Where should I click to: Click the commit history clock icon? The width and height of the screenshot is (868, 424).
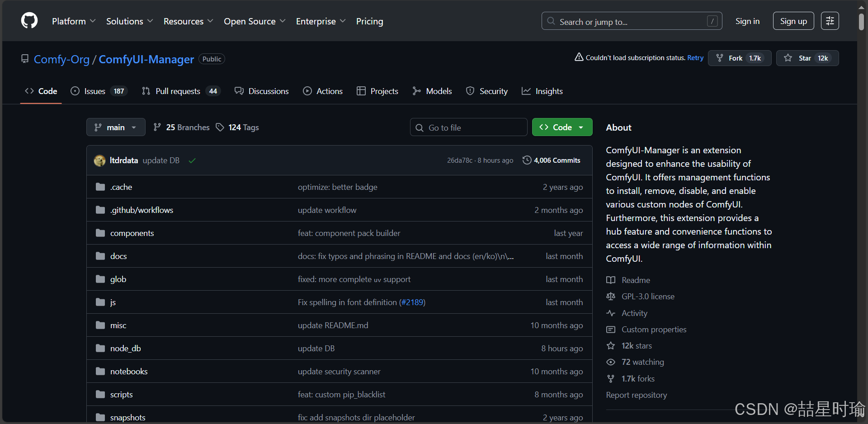pyautogui.click(x=527, y=160)
